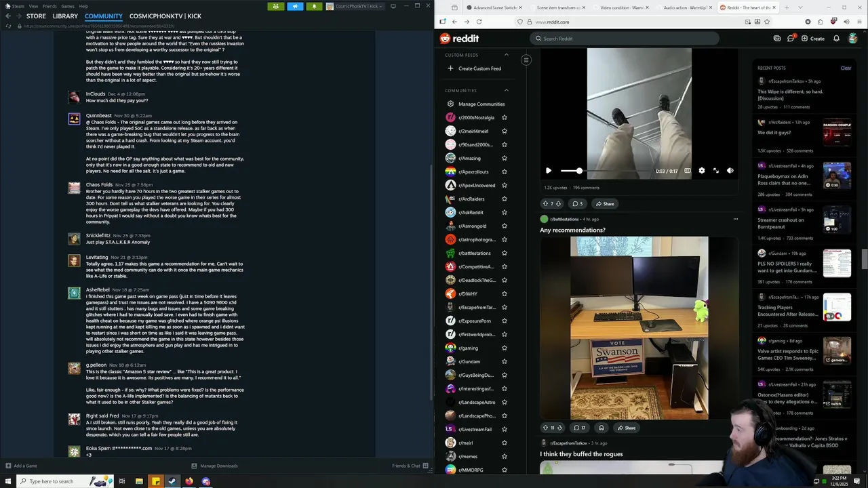This screenshot has width=868, height=488.
Task: Favorite r/ArcRaiders with star
Action: click(504, 199)
